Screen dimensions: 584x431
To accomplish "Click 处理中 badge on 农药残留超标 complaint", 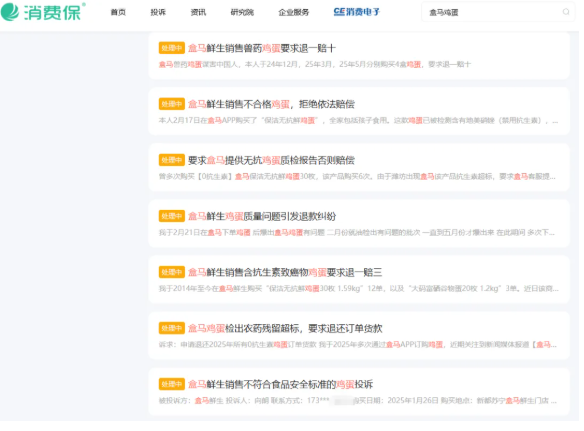I will pos(172,328).
